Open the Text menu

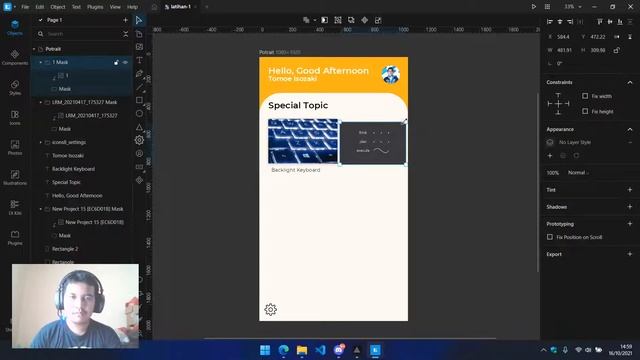76,7
